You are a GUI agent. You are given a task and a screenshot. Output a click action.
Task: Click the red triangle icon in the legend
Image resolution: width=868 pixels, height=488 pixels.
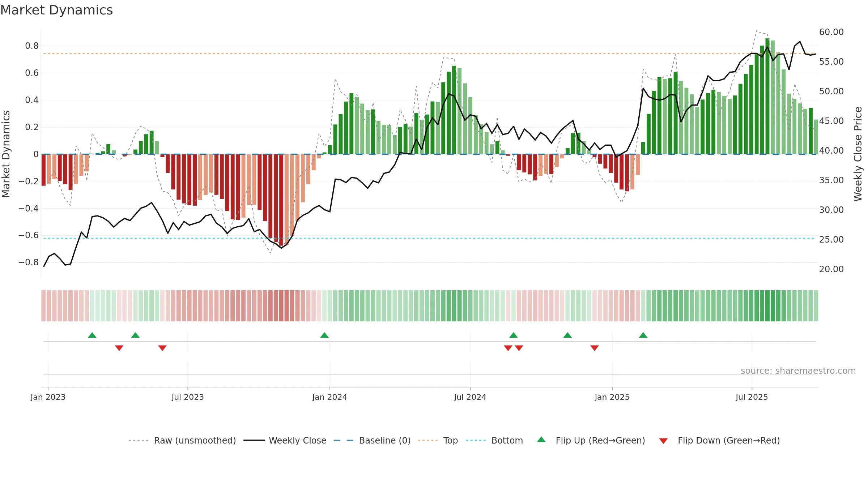[663, 441]
